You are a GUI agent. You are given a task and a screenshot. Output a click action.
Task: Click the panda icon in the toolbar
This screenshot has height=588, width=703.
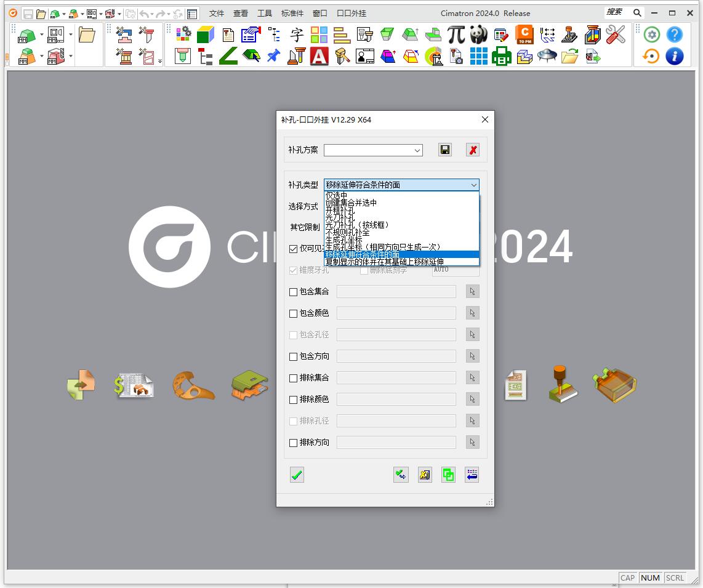coord(478,34)
